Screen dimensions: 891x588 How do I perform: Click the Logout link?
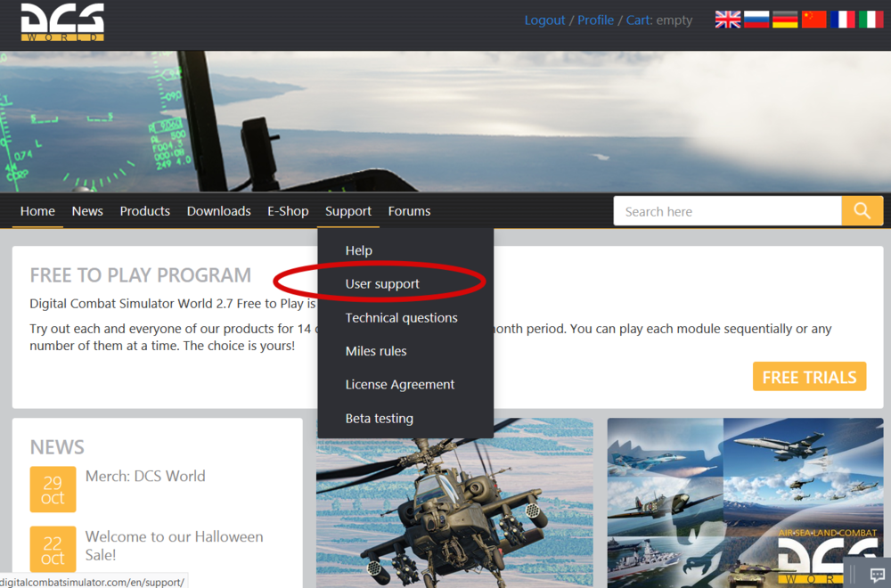544,20
